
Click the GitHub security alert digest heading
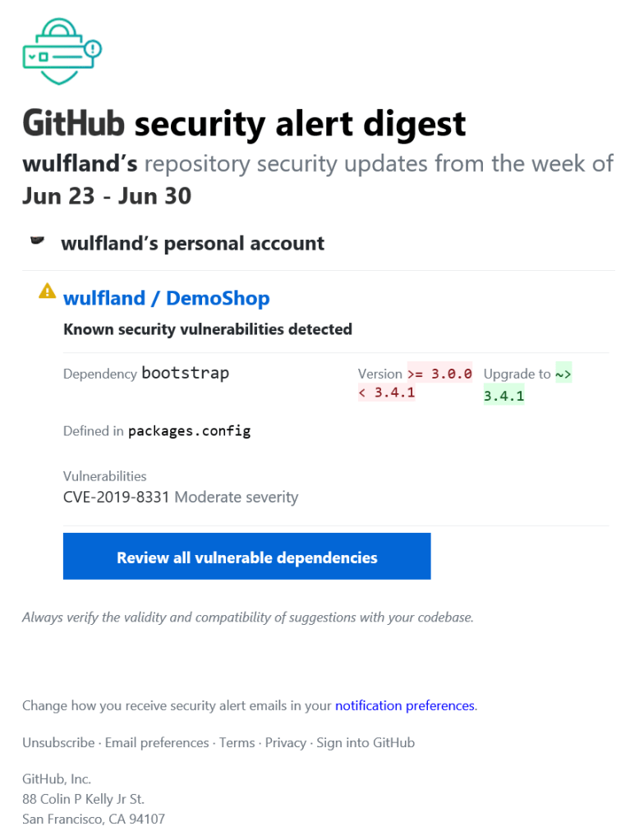click(243, 123)
